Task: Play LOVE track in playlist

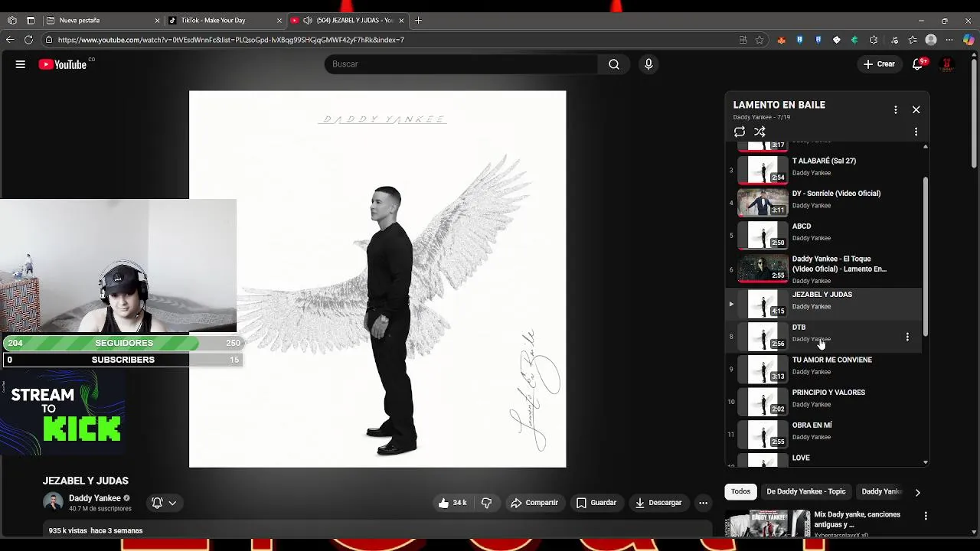Action: 824,459
